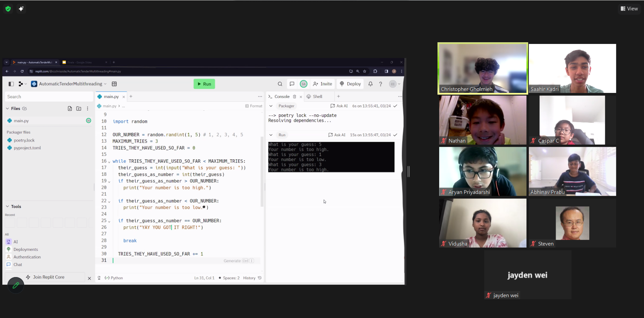Image resolution: width=644 pixels, height=318 pixels.
Task: Click the notifications bell icon
Action: pyautogui.click(x=370, y=84)
